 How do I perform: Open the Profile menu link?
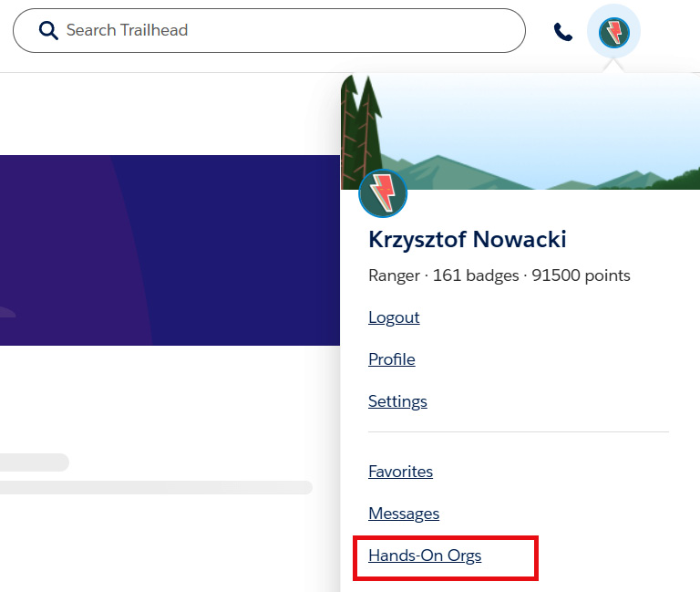click(392, 359)
